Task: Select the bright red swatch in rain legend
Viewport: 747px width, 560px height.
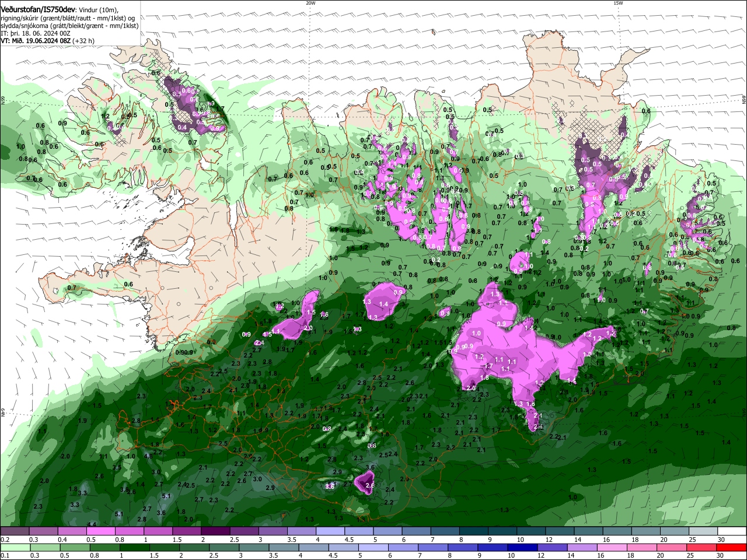Action: click(732, 548)
